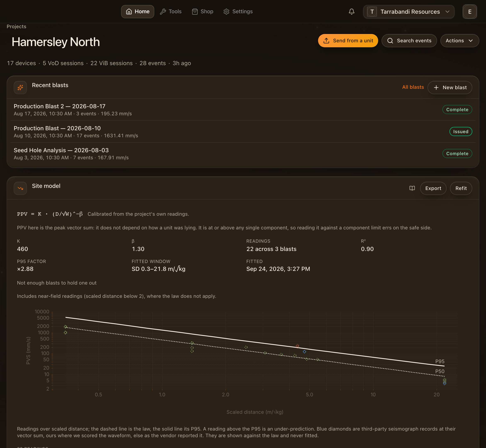Open Settings from top navigation

click(238, 11)
